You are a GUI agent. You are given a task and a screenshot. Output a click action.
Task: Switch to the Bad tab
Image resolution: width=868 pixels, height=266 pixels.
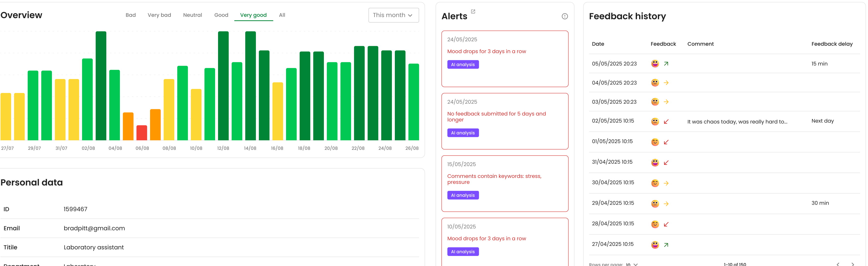130,15
